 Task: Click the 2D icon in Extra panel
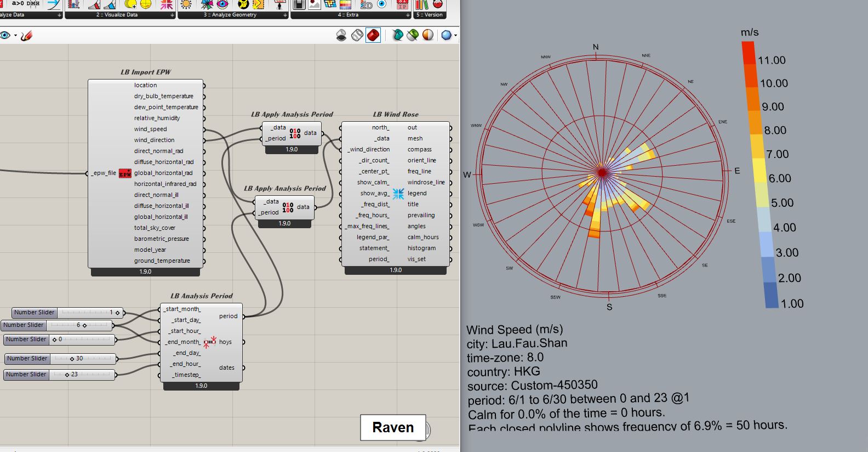click(366, 4)
